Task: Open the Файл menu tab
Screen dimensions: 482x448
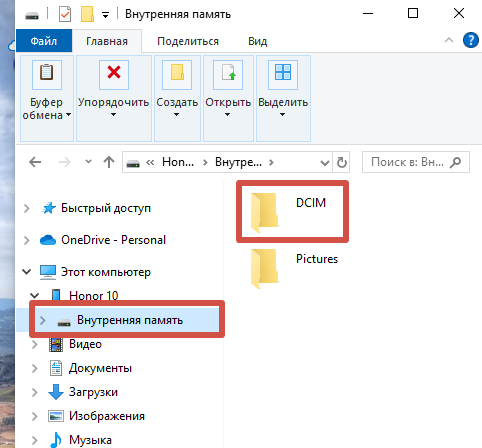Action: [x=44, y=41]
